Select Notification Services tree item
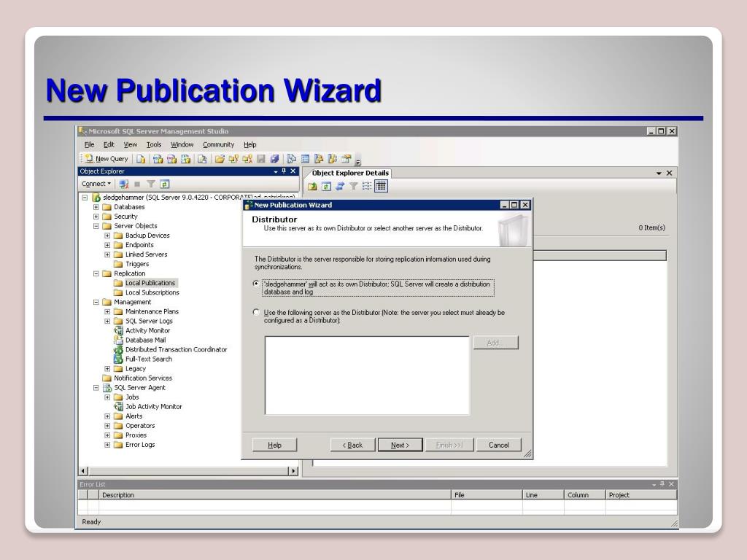Viewport: 747px width, 560px height. pyautogui.click(x=143, y=378)
